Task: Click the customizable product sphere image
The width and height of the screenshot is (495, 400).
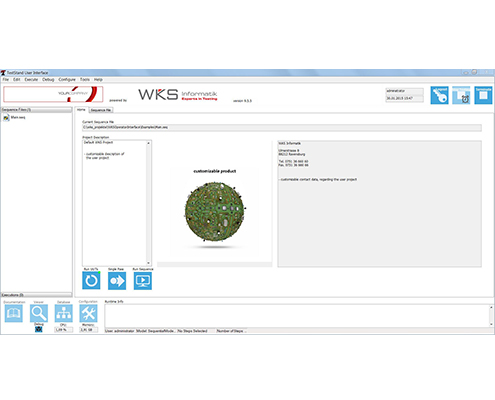Action: click(x=215, y=211)
